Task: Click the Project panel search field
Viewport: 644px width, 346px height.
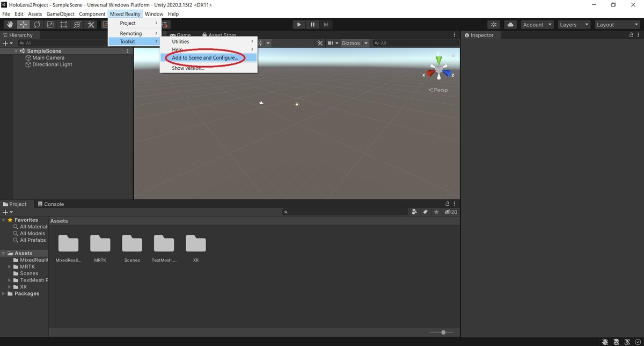Action: coord(346,212)
